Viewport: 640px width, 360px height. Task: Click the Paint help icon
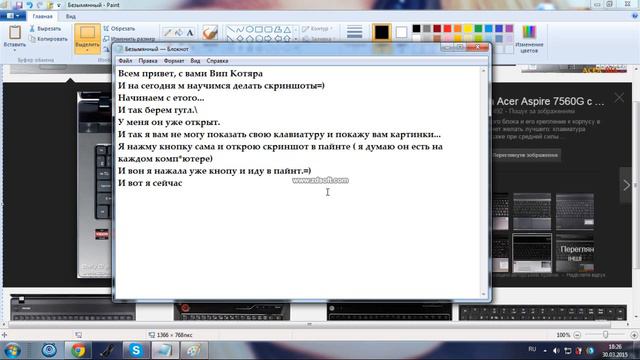[x=635, y=16]
